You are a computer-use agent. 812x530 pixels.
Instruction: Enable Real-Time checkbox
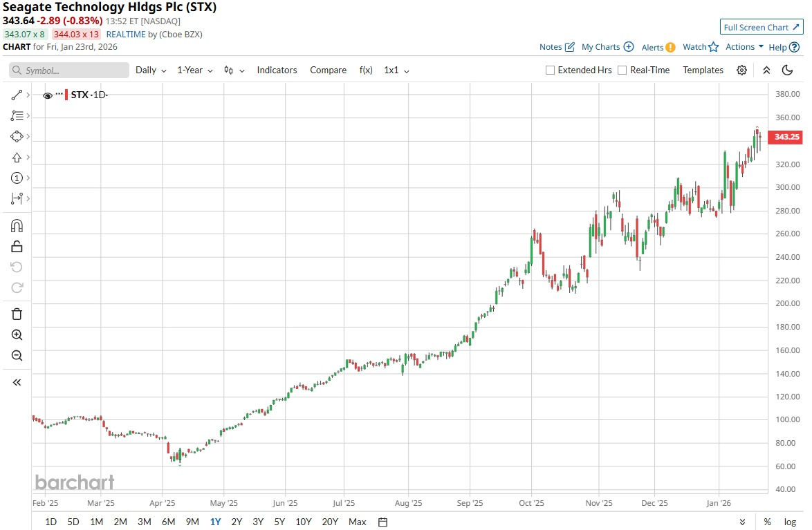pyautogui.click(x=622, y=70)
